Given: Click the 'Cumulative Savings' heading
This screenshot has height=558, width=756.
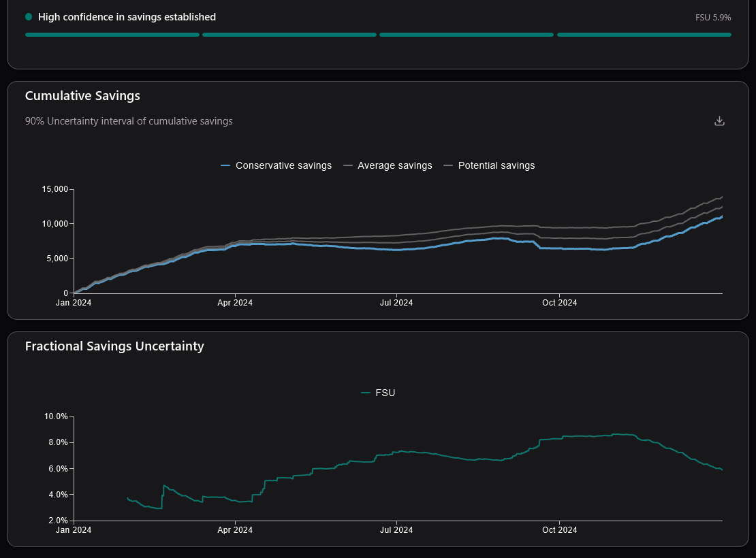Looking at the screenshot, I should 82,95.
